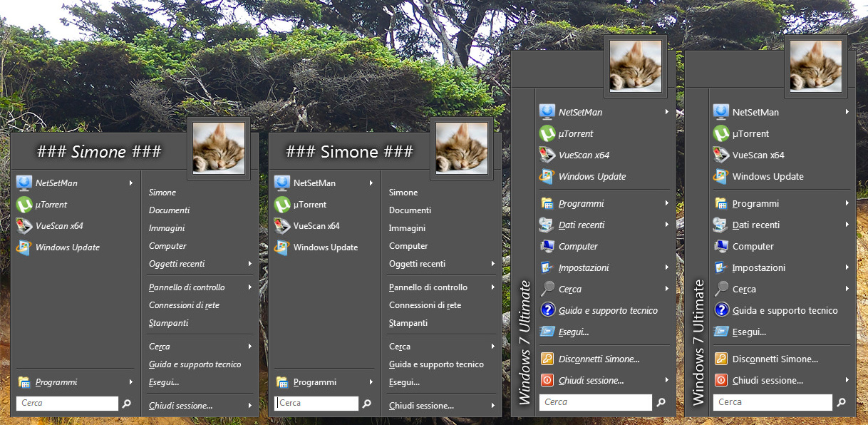Image resolution: width=868 pixels, height=425 pixels.
Task: Open NetSetMan icon in italic classic menu
Action: click(547, 112)
